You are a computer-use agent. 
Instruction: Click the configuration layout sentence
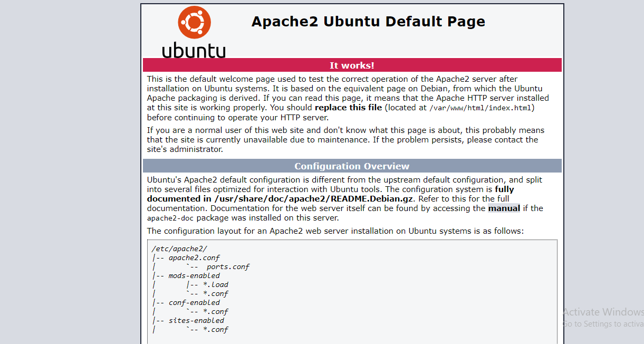coord(335,231)
